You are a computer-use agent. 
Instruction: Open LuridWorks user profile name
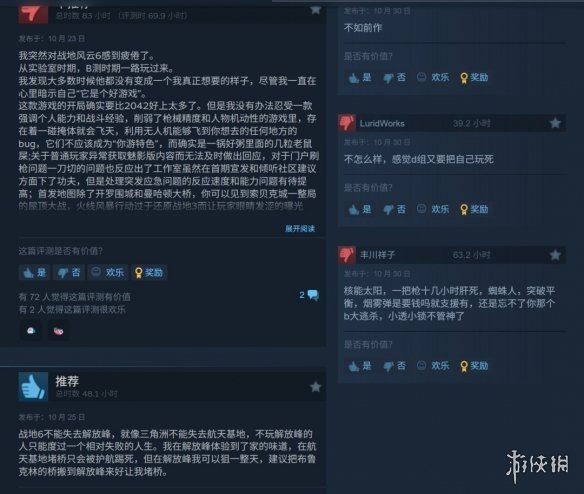382,123
